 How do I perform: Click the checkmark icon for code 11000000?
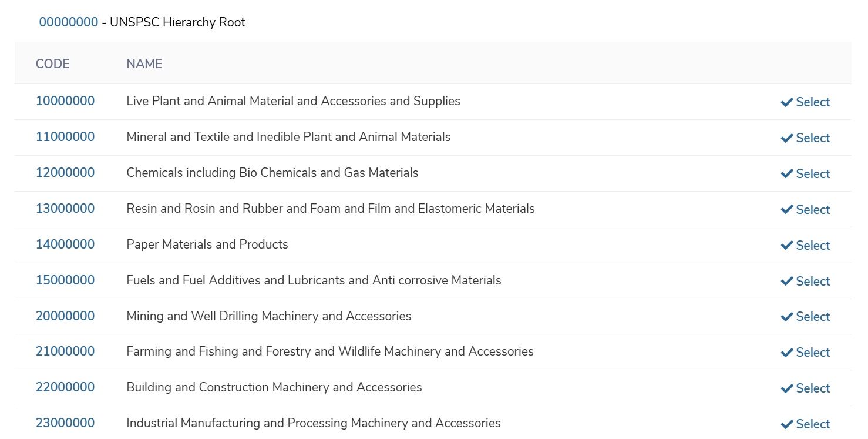tap(787, 138)
